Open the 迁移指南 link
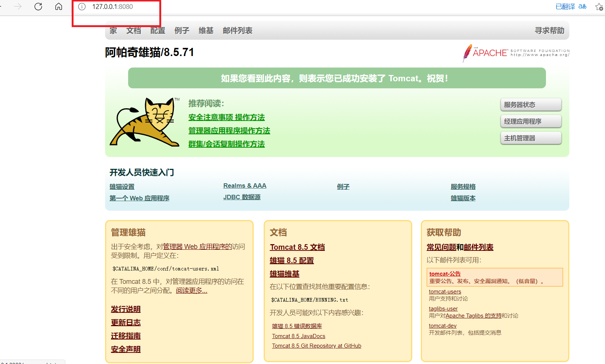The image size is (605, 364). pos(126,336)
